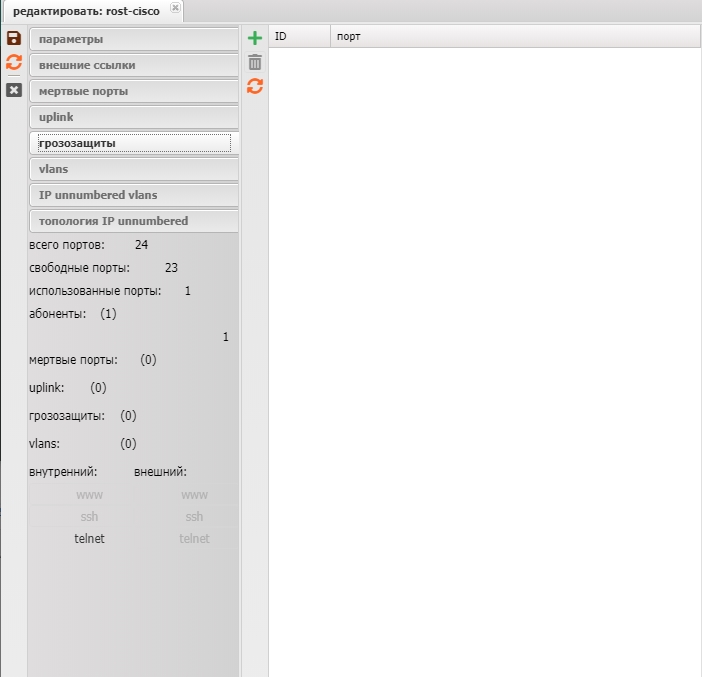Image resolution: width=702 pixels, height=677 pixels.
Task: Open the внешние ссылки section
Action: click(133, 65)
